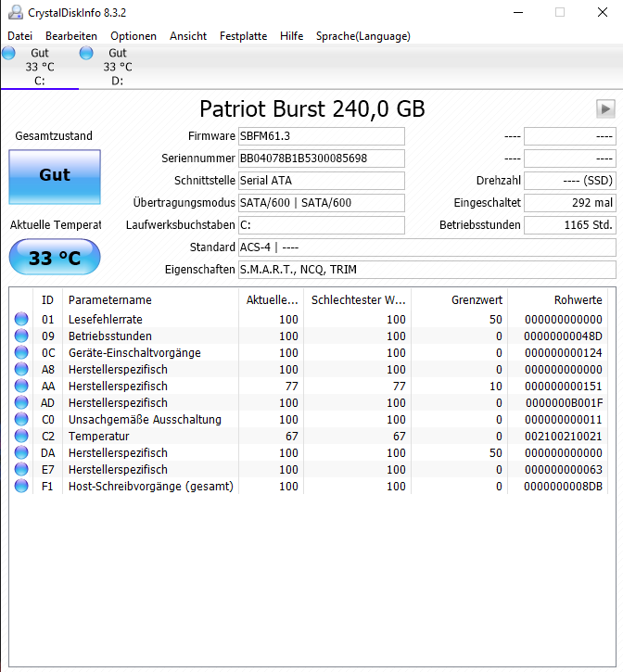623x672 pixels.
Task: Click the Firmware field SBFM61.3
Action: (322, 136)
